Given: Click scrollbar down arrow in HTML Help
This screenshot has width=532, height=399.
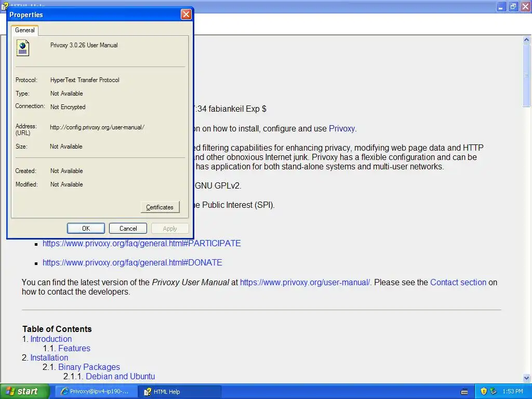Looking at the screenshot, I should [527, 378].
